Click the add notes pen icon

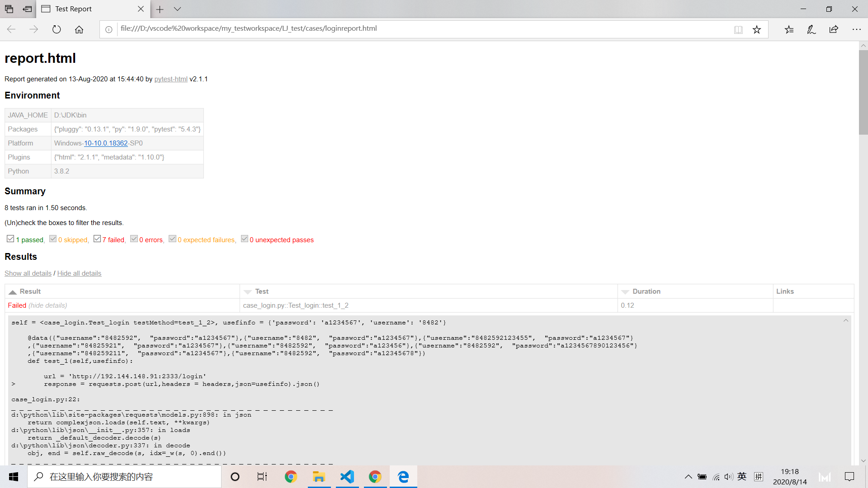click(x=811, y=29)
